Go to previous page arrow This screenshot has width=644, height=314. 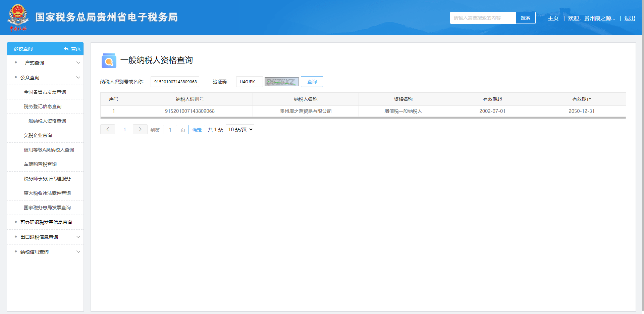click(x=108, y=129)
